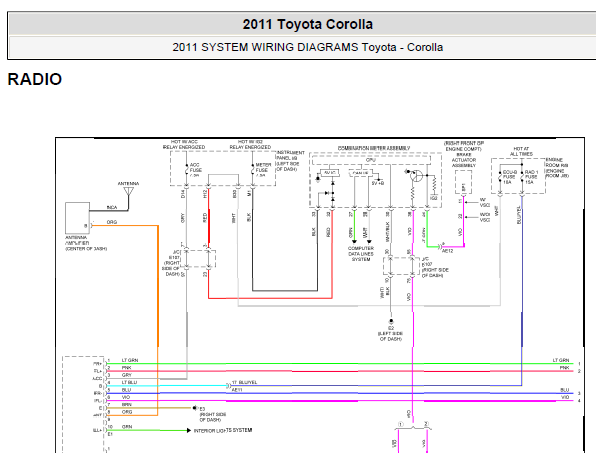596x453 pixels.
Task: Click 'ENGINE ROOM R/B' label
Action: pos(557,168)
